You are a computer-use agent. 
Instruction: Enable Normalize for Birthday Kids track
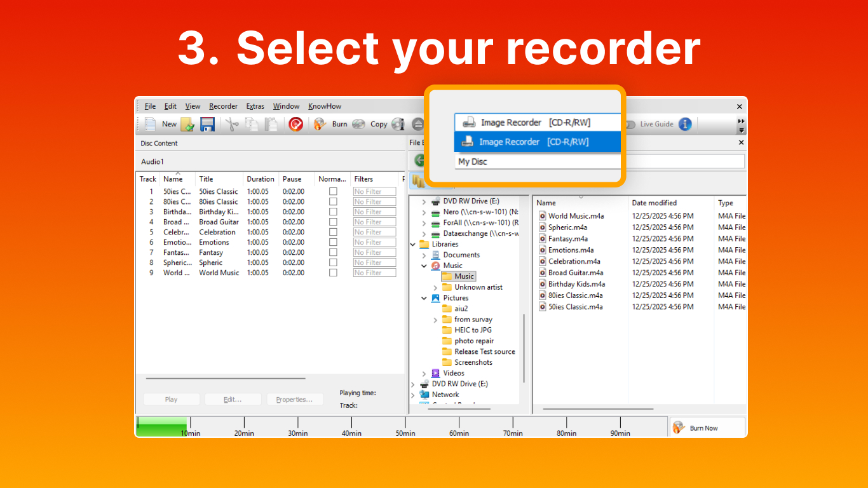333,212
